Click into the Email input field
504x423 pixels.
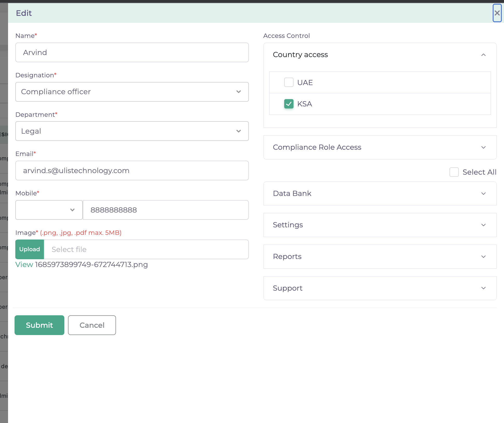click(132, 171)
